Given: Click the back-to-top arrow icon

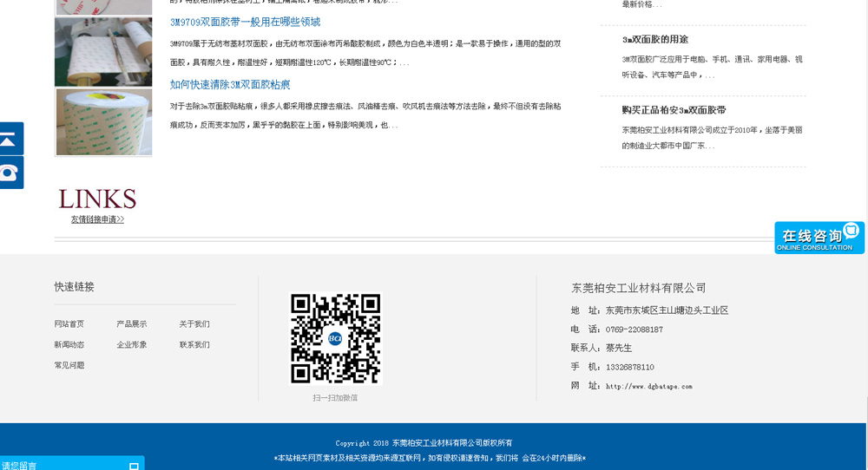Looking at the screenshot, I should (11, 138).
